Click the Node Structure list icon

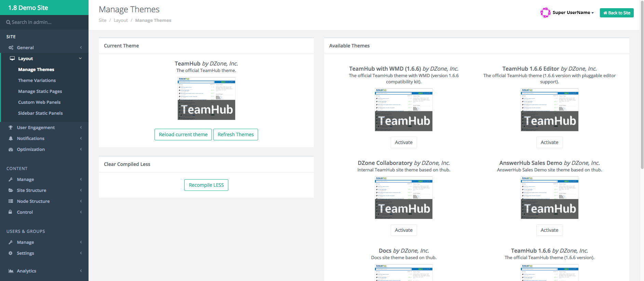point(11,201)
